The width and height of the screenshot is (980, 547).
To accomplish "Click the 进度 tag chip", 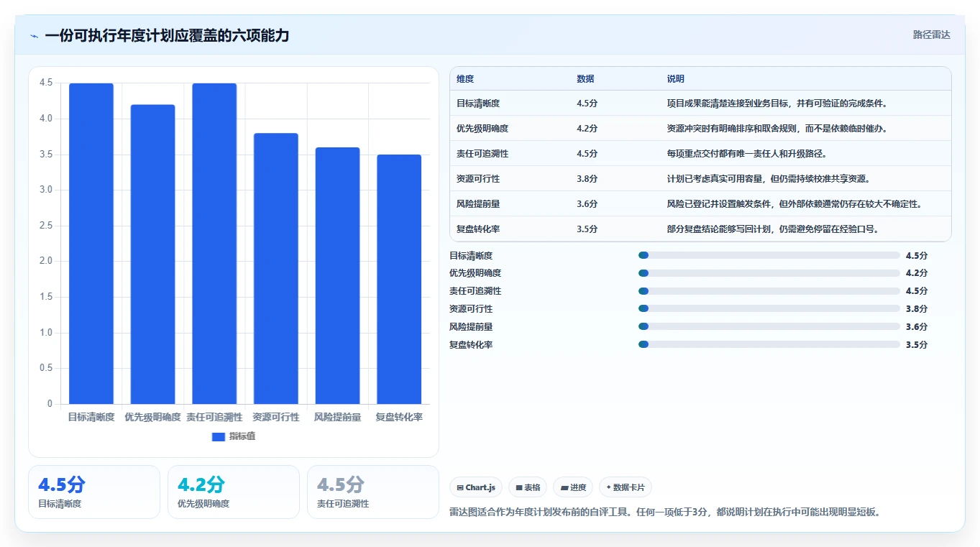I will pyautogui.click(x=573, y=487).
